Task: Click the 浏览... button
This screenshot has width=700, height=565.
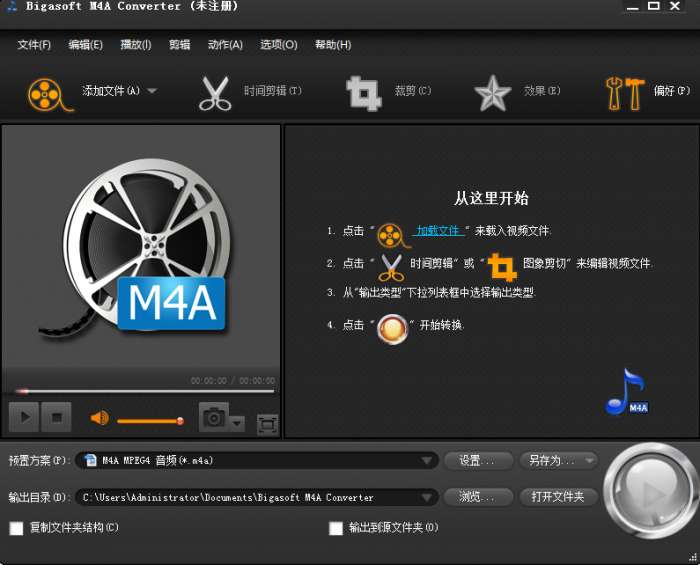Action: [x=478, y=497]
